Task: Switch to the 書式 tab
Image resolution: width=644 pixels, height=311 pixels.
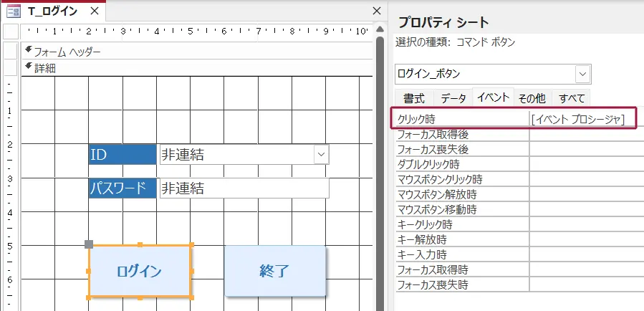Action: [x=413, y=98]
